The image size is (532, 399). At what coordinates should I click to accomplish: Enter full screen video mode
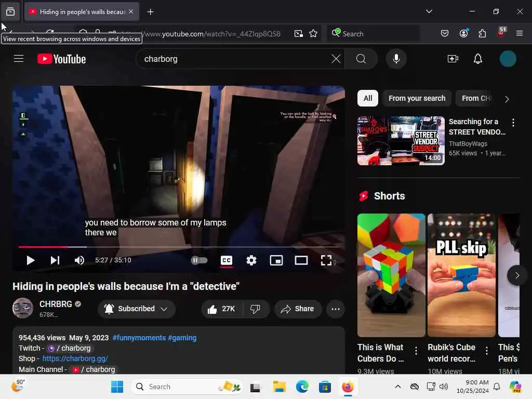(x=326, y=260)
